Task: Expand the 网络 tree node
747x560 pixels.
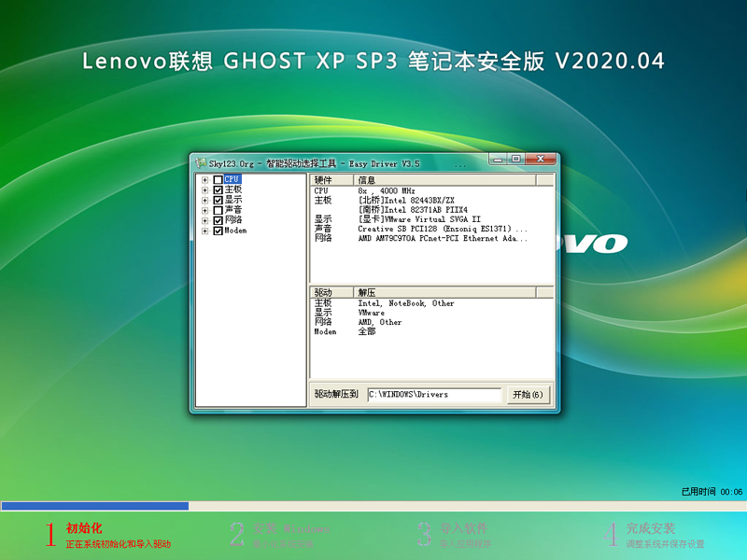Action: [204, 220]
